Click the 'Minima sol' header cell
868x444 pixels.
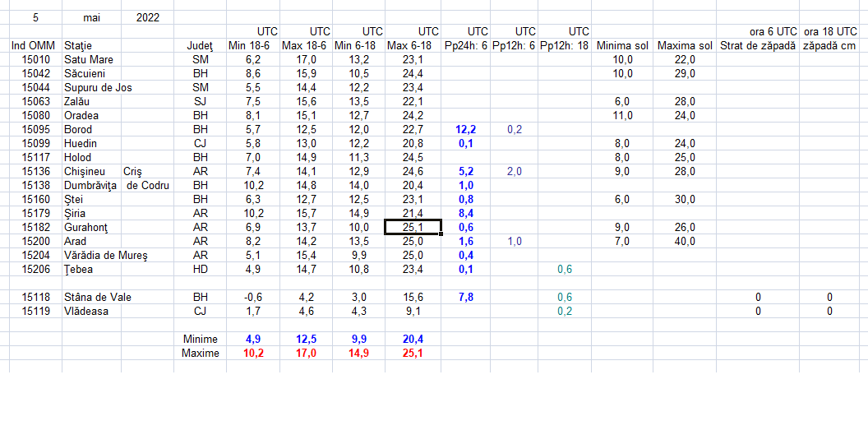622,46
